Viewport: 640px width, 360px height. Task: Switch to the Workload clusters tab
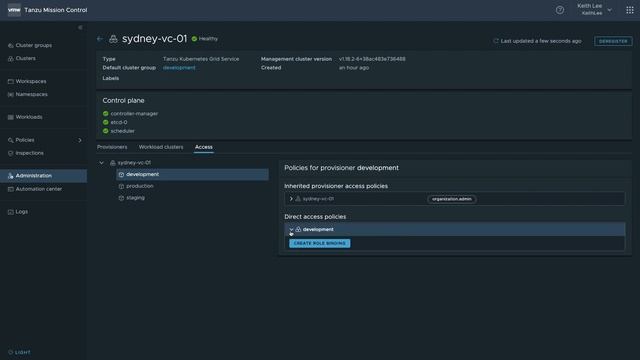tap(161, 147)
